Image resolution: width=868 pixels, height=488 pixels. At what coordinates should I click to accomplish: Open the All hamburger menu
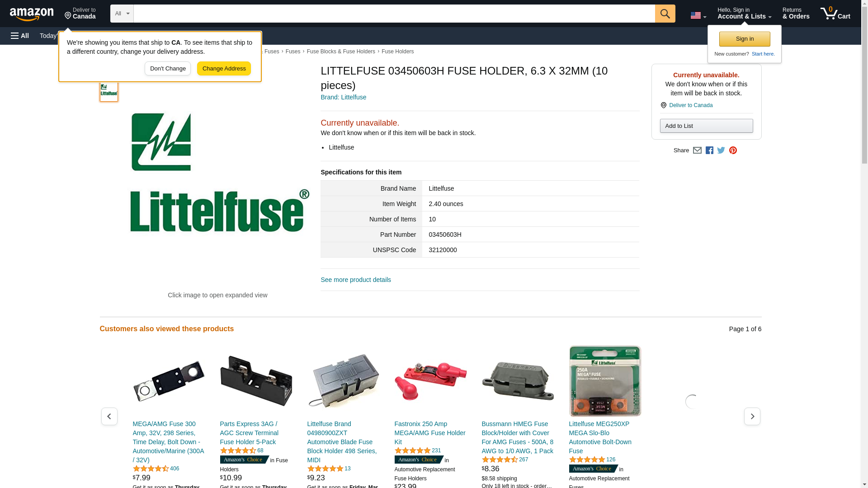point(20,36)
